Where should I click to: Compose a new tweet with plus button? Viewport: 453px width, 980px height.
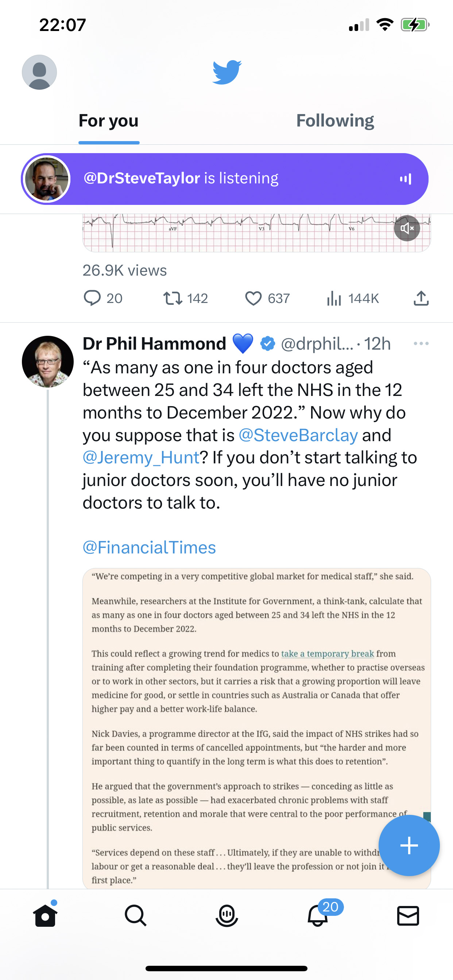409,845
